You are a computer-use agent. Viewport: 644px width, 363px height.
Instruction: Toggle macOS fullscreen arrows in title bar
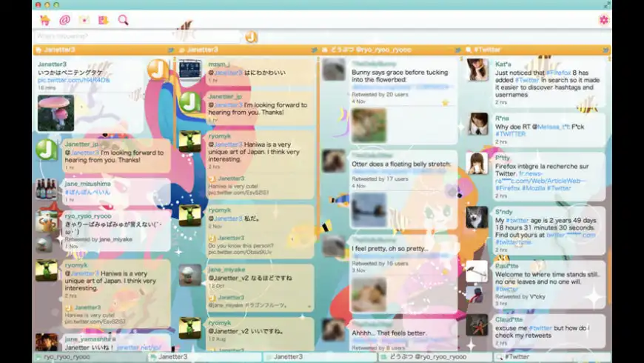tap(607, 5)
